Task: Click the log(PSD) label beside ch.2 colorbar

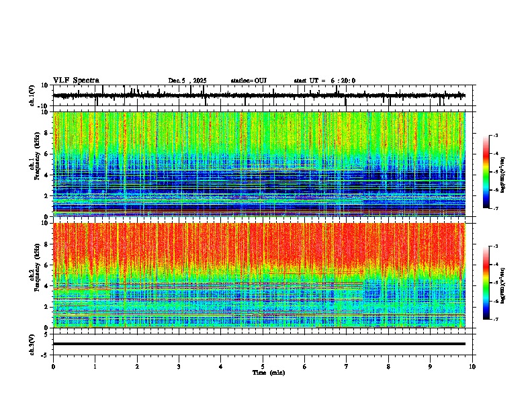Action: pos(502,285)
